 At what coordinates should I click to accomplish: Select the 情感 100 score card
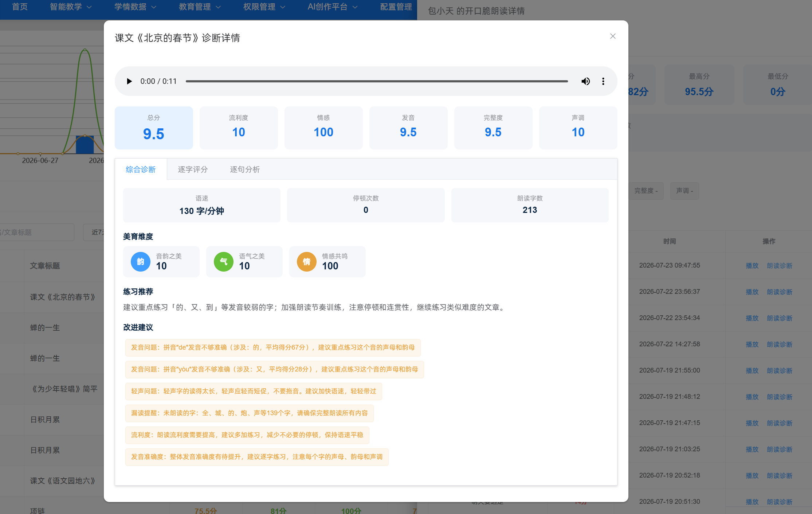[x=323, y=128]
